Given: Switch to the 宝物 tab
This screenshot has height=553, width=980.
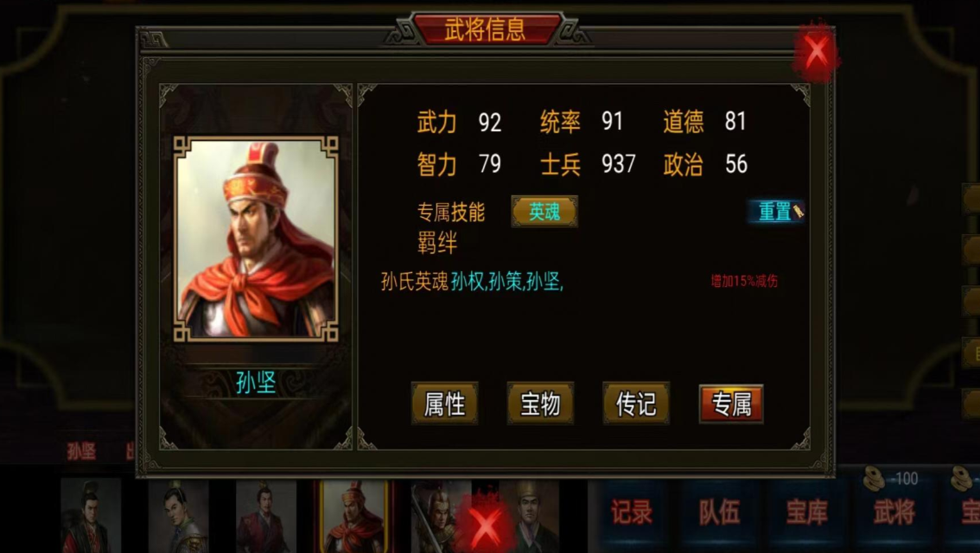Looking at the screenshot, I should [x=540, y=404].
